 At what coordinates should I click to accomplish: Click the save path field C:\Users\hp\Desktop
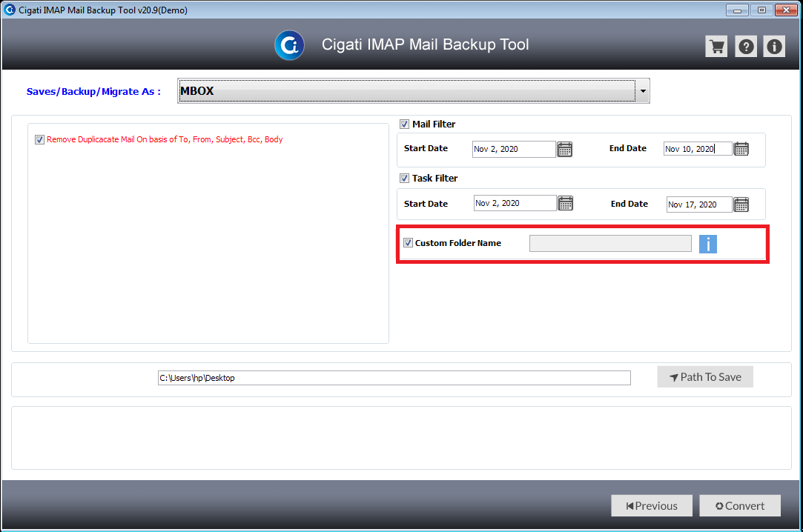pos(394,378)
